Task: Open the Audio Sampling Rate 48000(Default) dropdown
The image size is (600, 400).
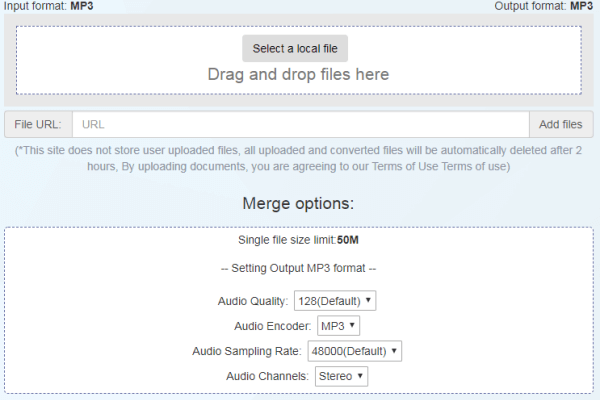Action: click(355, 351)
